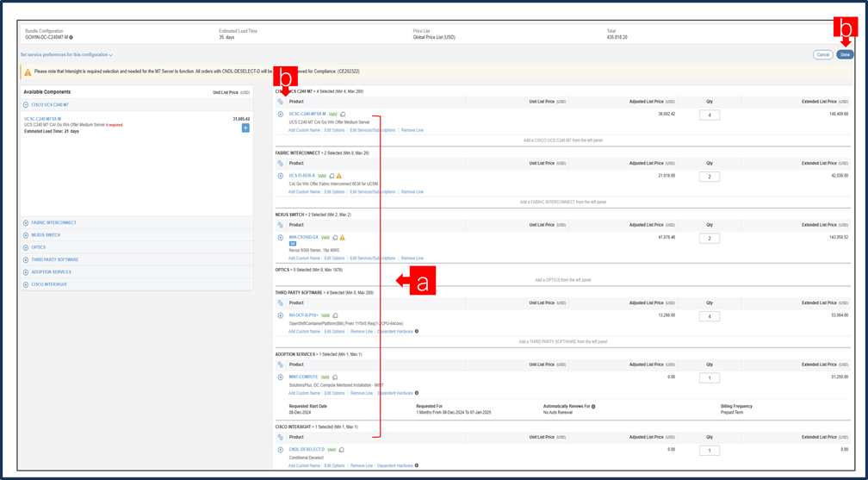Open the CNDL-DESELECT-D product link

click(307, 450)
